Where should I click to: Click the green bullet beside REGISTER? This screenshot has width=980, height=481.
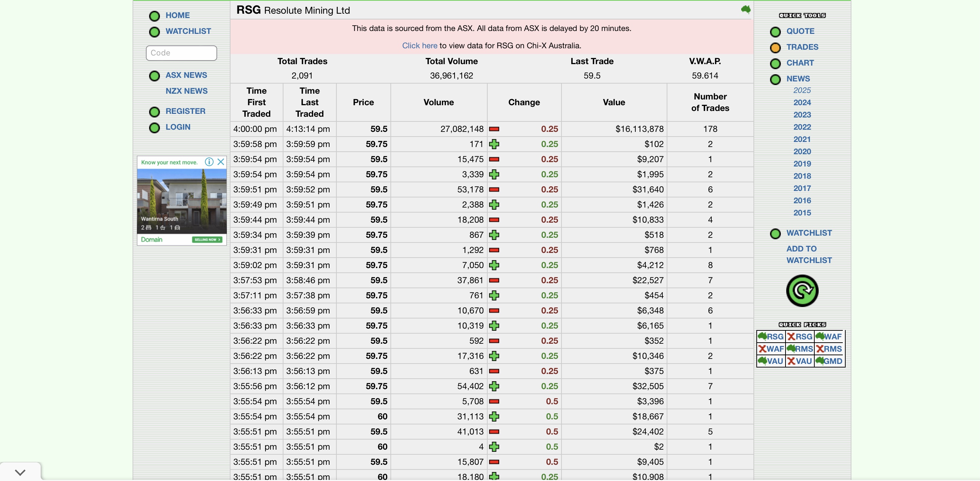coord(155,112)
